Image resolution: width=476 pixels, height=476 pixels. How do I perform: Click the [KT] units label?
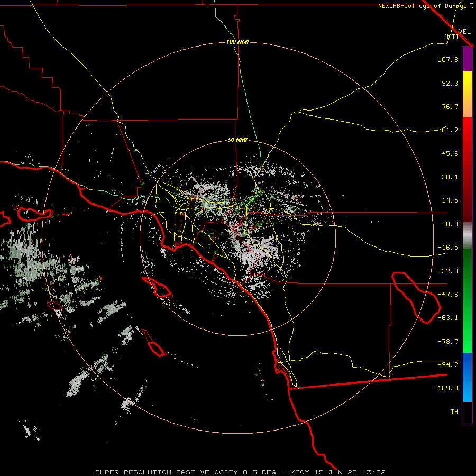point(451,36)
